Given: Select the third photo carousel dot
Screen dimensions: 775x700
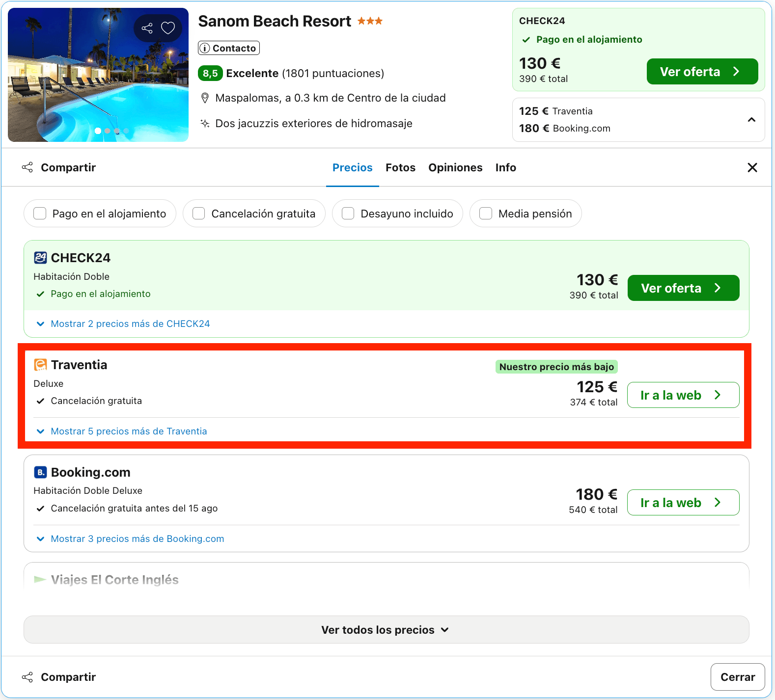Looking at the screenshot, I should click(117, 131).
